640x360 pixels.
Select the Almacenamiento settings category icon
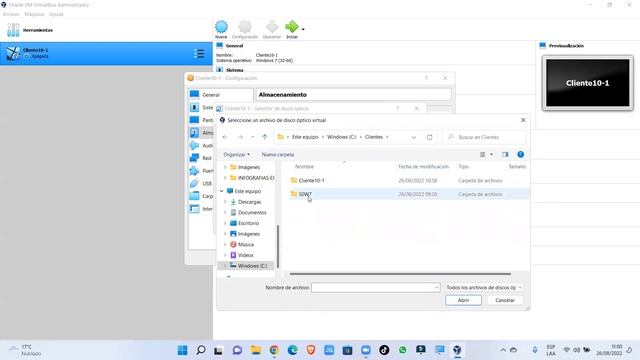click(x=195, y=133)
